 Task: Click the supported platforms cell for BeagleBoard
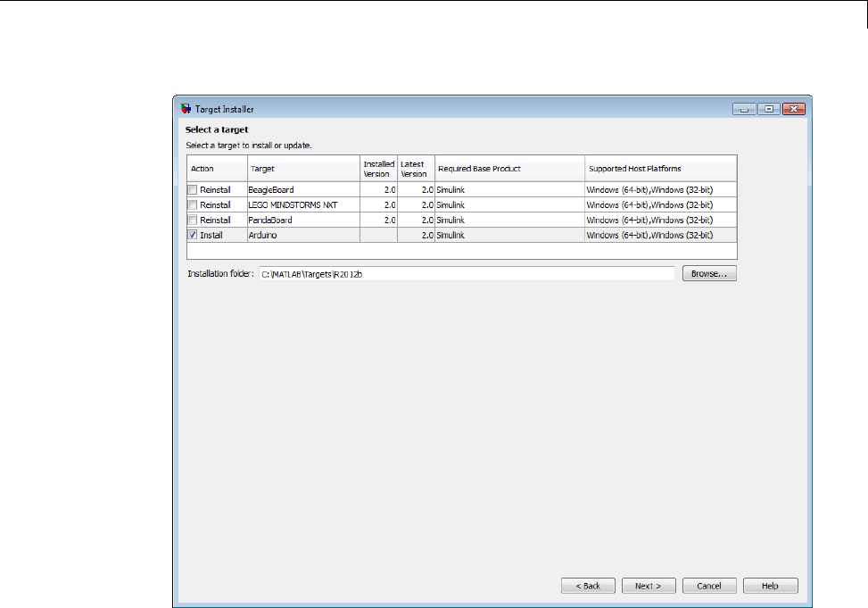pos(661,189)
